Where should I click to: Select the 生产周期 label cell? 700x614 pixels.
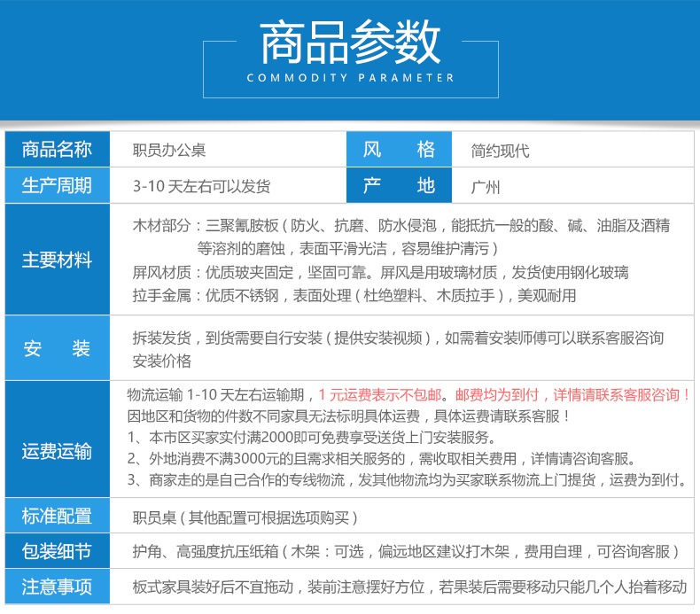pyautogui.click(x=57, y=186)
